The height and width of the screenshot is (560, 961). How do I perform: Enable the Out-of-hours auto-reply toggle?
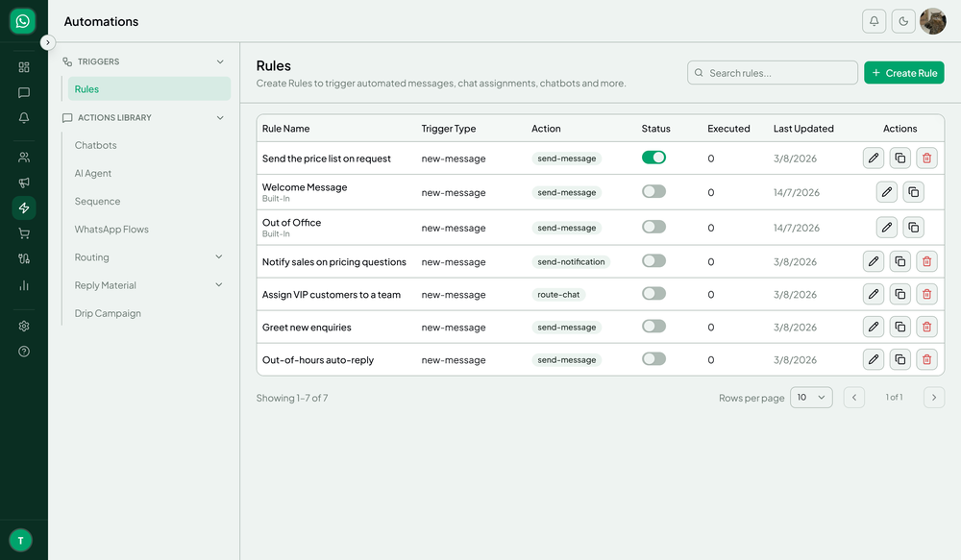pos(653,359)
